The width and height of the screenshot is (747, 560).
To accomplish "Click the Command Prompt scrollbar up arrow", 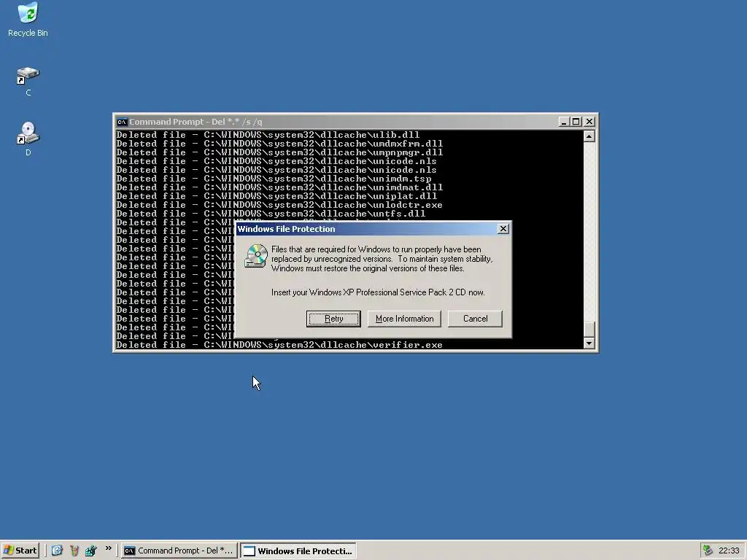I will 589,136.
